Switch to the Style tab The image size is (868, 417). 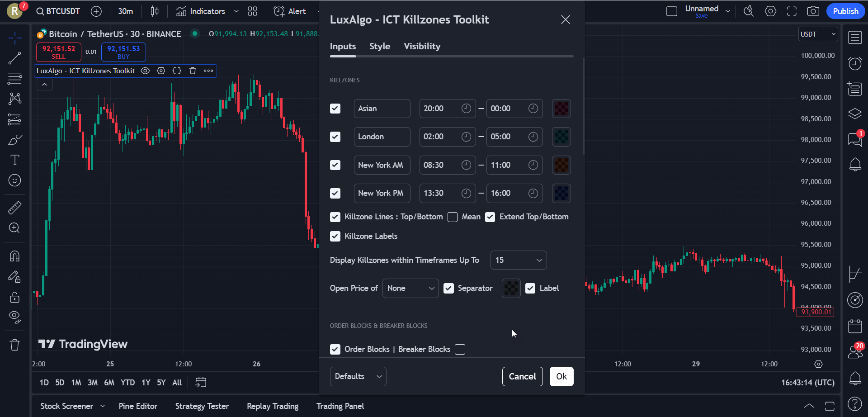tap(380, 46)
